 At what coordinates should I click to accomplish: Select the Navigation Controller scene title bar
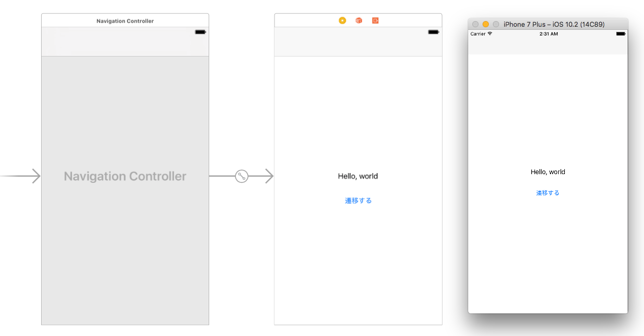point(125,21)
